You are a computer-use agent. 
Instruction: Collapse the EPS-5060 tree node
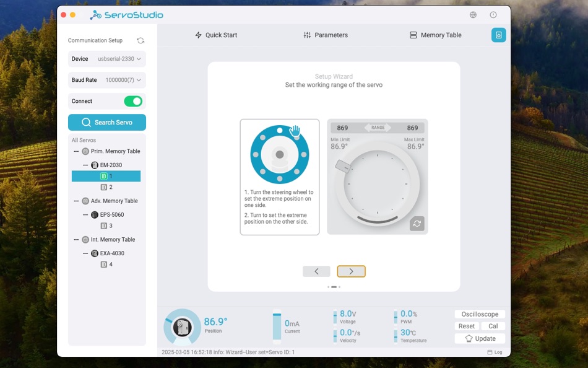tap(85, 215)
